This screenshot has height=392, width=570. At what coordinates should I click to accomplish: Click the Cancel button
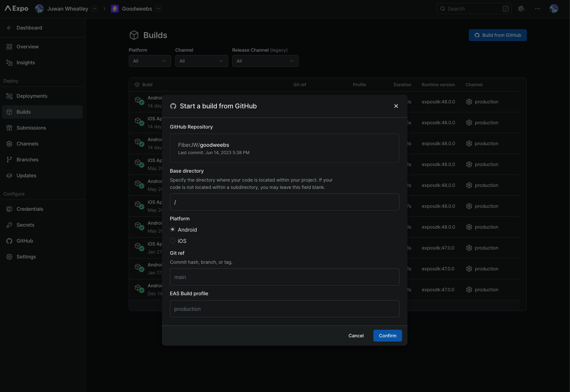[356, 336]
